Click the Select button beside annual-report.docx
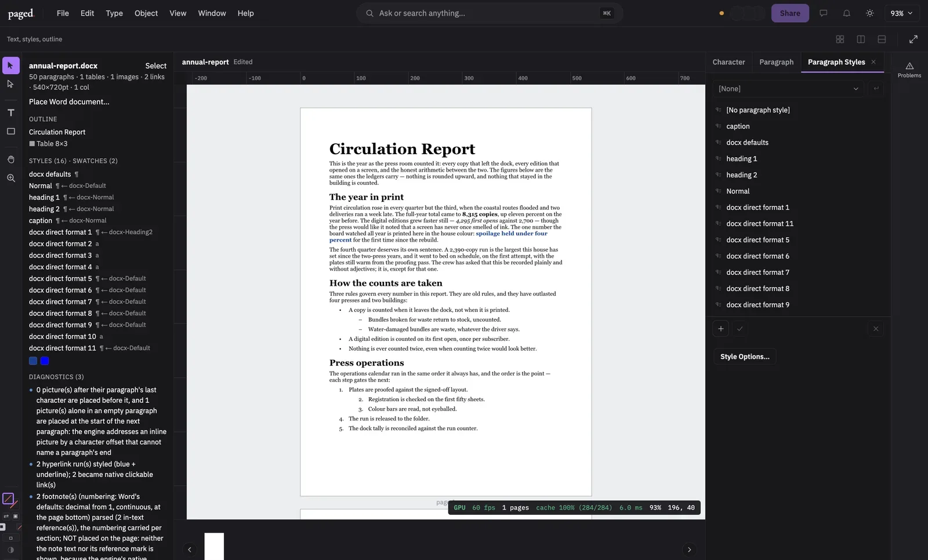The width and height of the screenshot is (928, 560). [x=155, y=66]
